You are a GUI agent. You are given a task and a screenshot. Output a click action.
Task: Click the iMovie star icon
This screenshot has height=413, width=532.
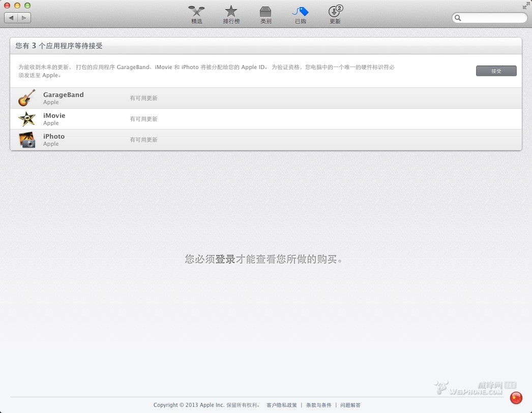click(27, 119)
